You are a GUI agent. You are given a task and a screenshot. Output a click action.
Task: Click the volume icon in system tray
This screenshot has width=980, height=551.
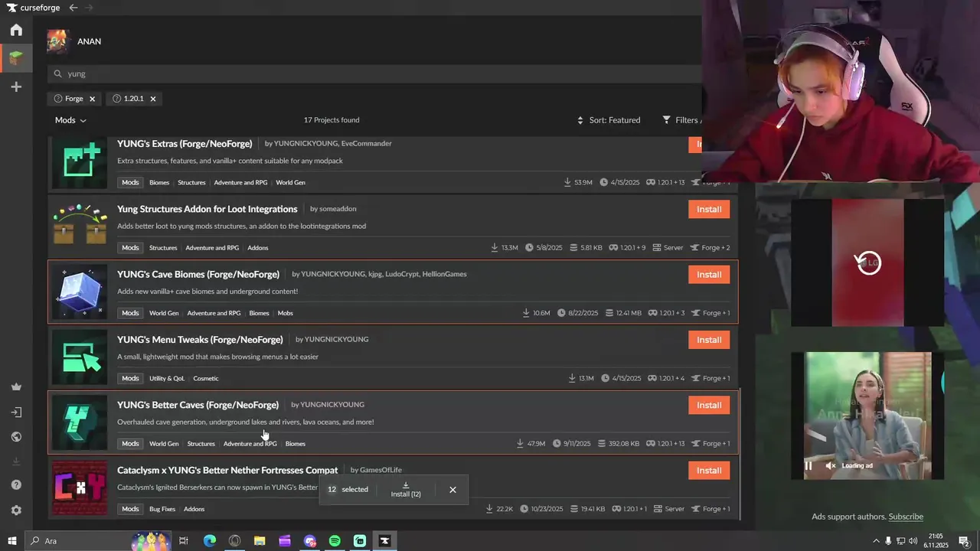(x=913, y=541)
